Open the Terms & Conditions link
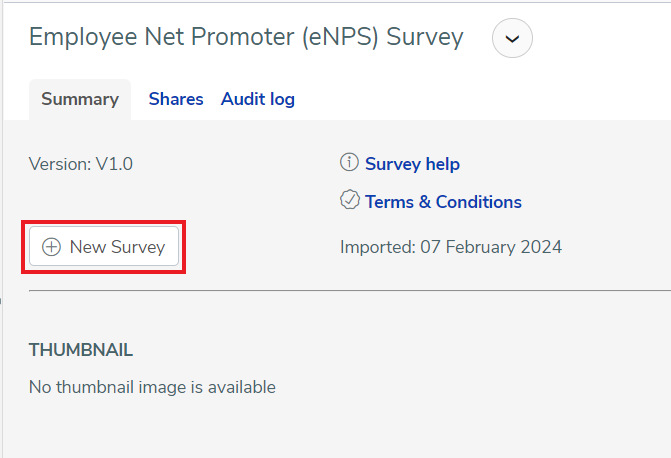Viewport: 671px width, 458px height. (x=443, y=202)
